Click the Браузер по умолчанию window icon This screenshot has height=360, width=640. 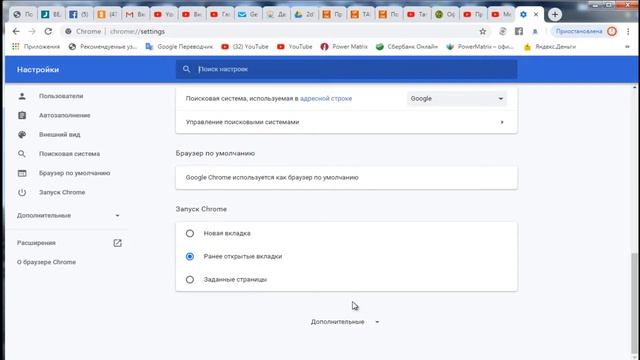22,173
